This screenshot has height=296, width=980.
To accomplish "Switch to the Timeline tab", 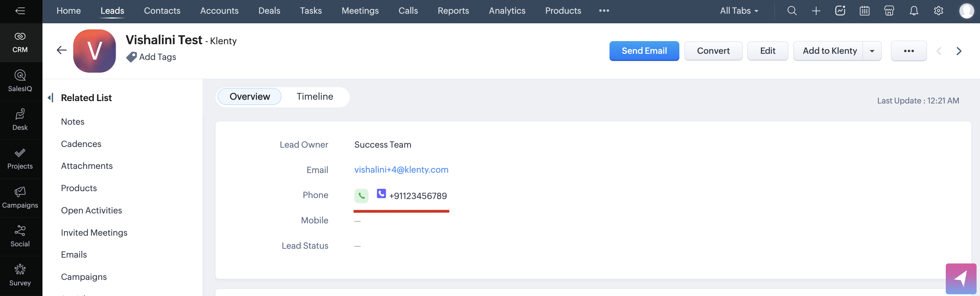I will pyautogui.click(x=315, y=97).
